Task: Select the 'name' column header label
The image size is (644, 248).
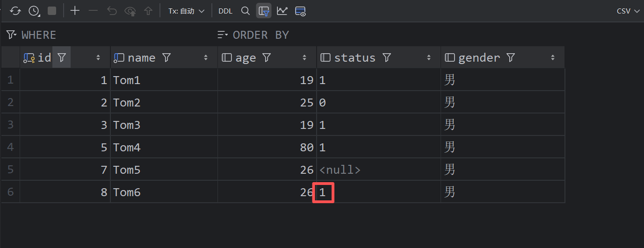Action: point(141,57)
